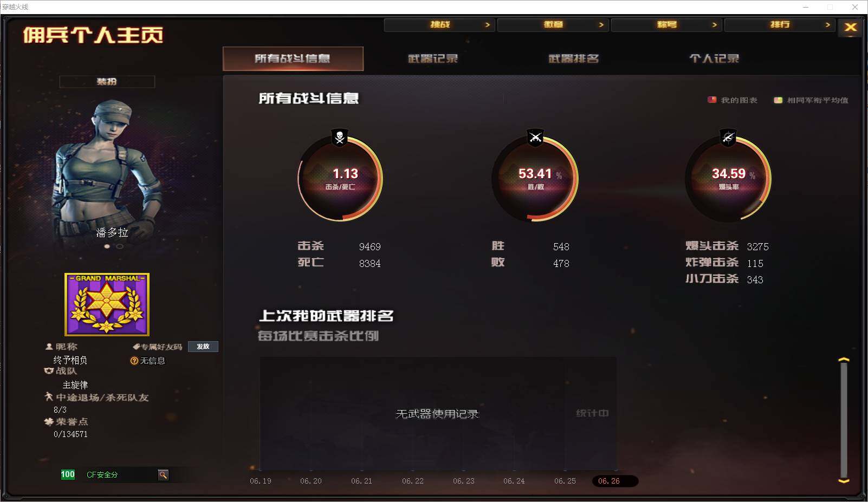Expand the 徽章 top menu
Viewport: 868px width, 502px height.
coord(553,25)
